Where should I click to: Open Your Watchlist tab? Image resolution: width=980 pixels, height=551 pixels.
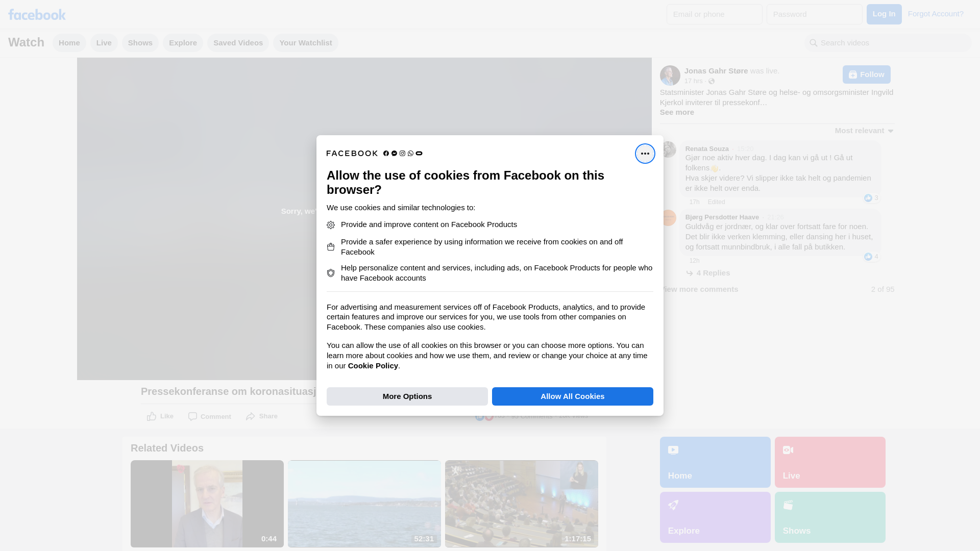coord(306,43)
